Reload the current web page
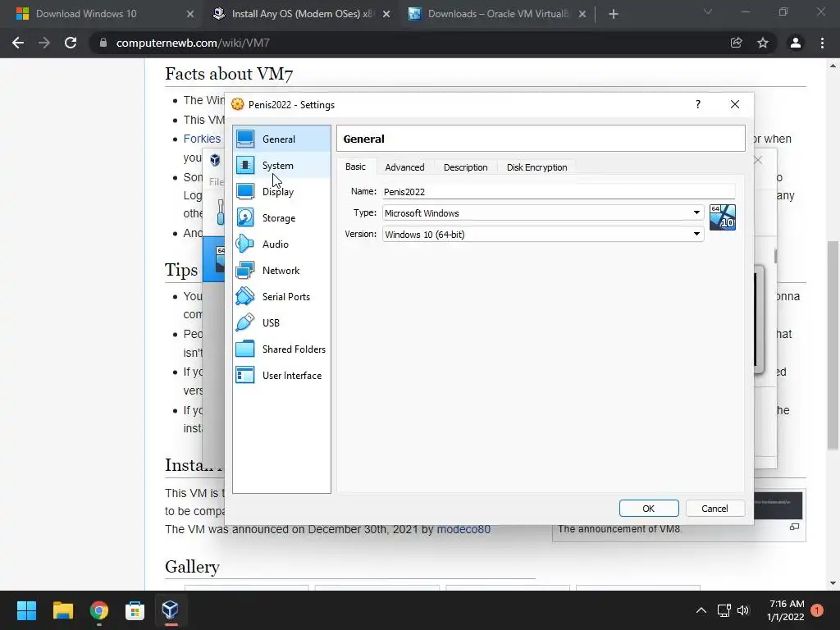The height and width of the screenshot is (630, 840). 71,43
